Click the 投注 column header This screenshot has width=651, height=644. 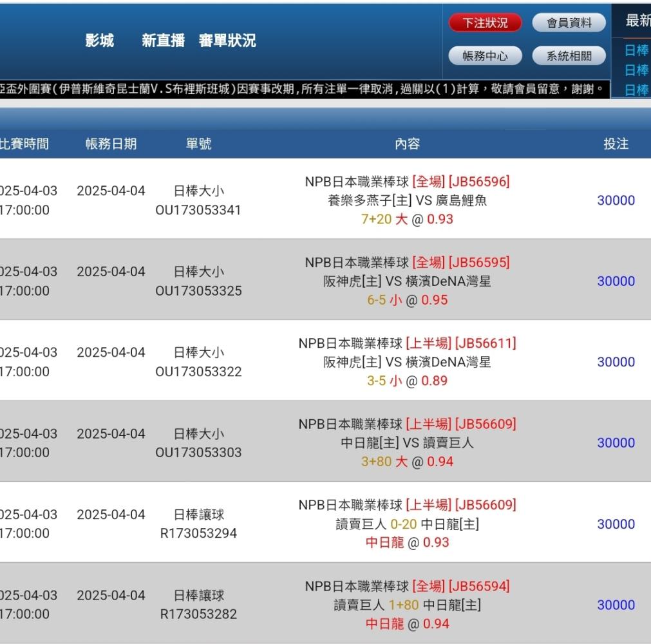(616, 144)
